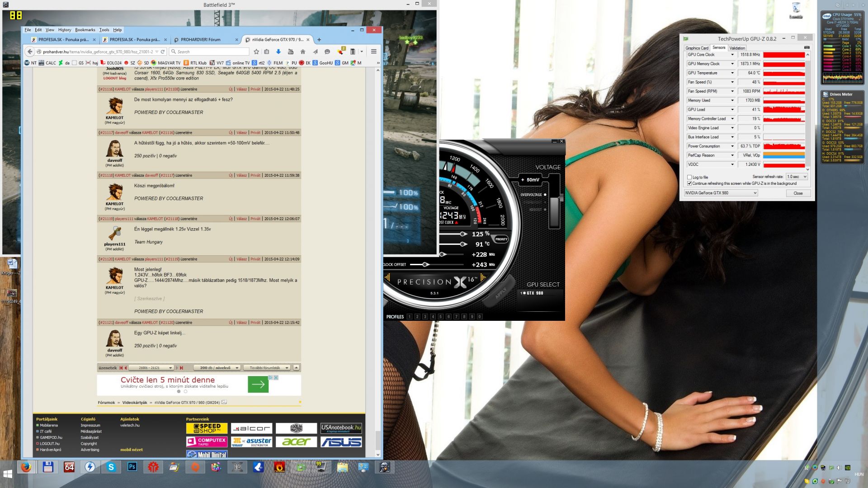
Task: Select profile 1 in Precision X
Action: (410, 317)
